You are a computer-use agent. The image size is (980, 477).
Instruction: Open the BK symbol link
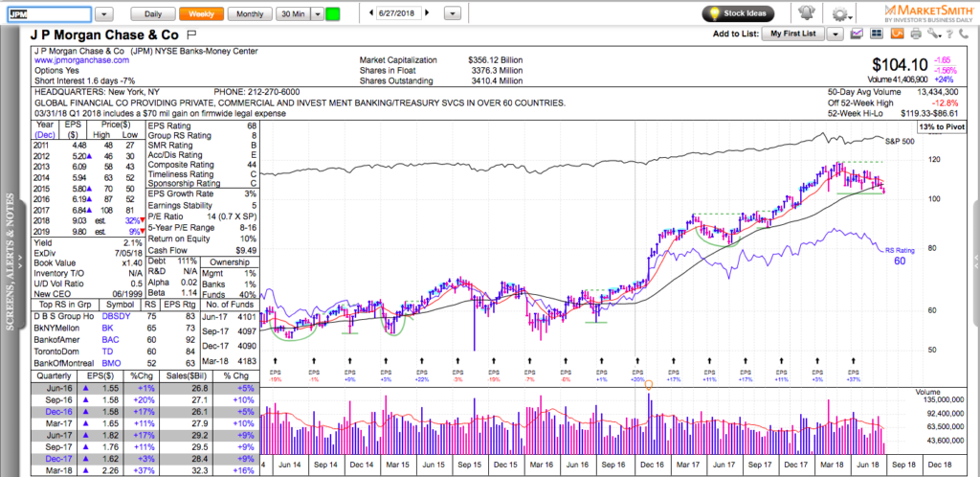pos(107,328)
